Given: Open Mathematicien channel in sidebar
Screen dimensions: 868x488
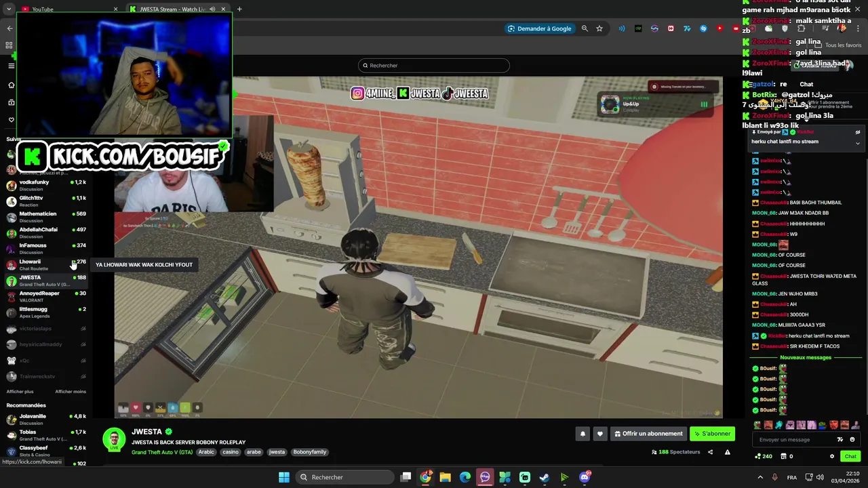Looking at the screenshot, I should pos(46,217).
